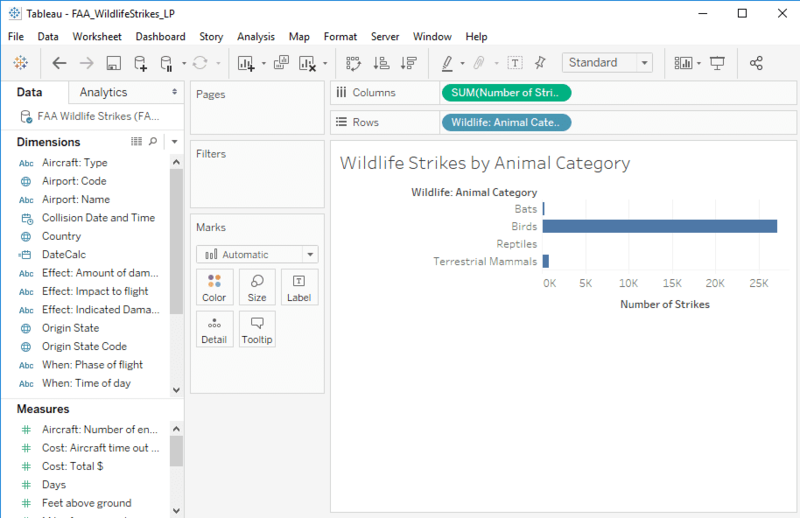
Task: Click the New Worksheet icon
Action: 246,63
